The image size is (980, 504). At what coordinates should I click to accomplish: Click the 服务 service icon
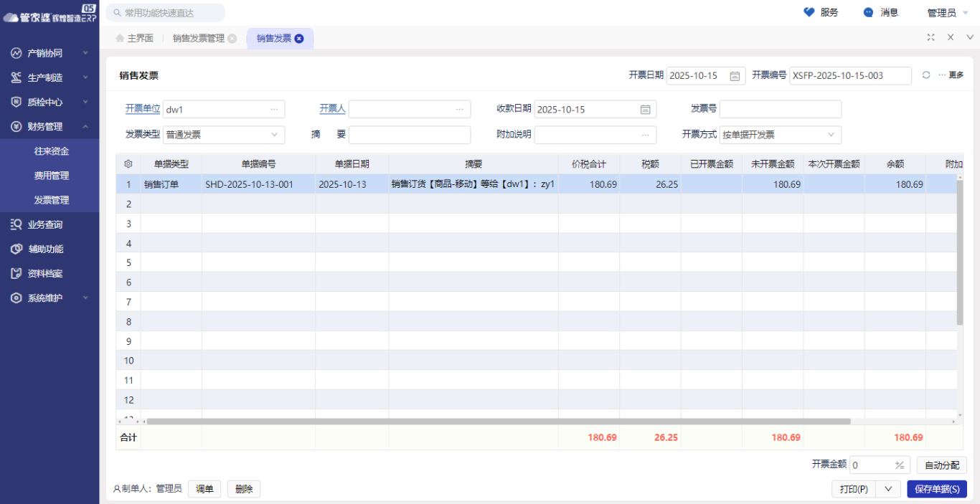pyautogui.click(x=809, y=11)
